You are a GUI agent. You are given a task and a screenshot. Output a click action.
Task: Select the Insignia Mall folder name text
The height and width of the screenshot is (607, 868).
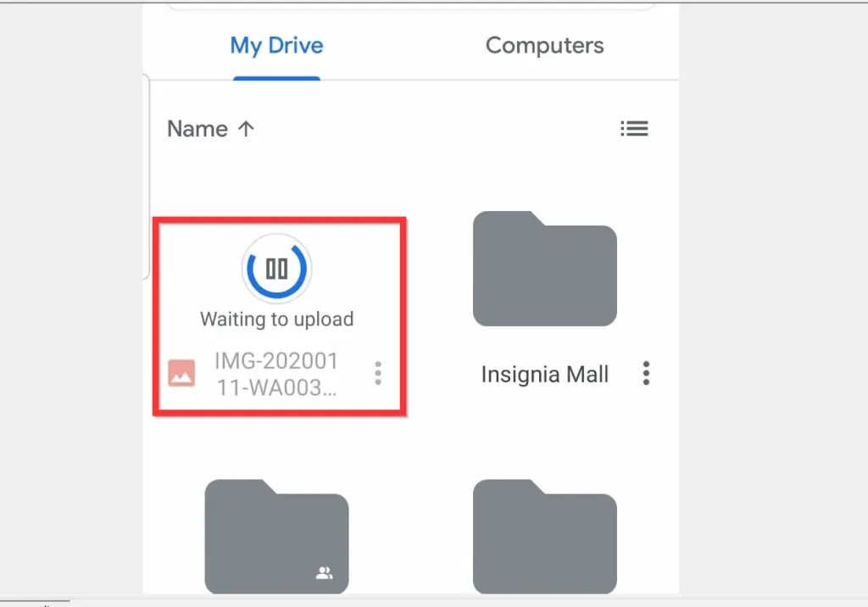tap(544, 374)
